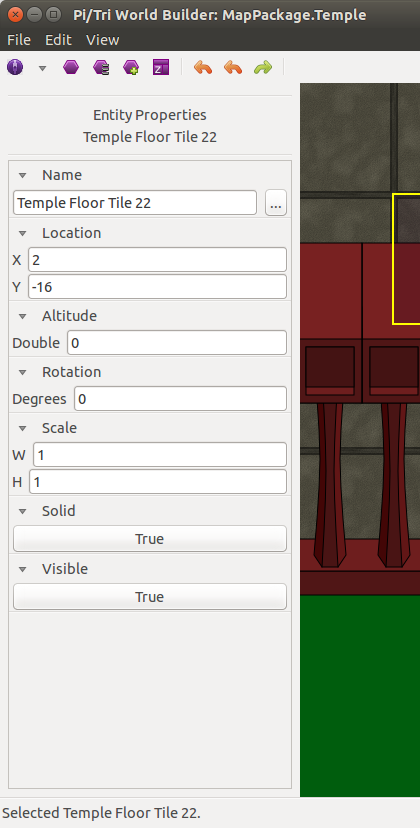Click the first orange undo arrow
Image resolution: width=420 pixels, height=828 pixels.
203,68
